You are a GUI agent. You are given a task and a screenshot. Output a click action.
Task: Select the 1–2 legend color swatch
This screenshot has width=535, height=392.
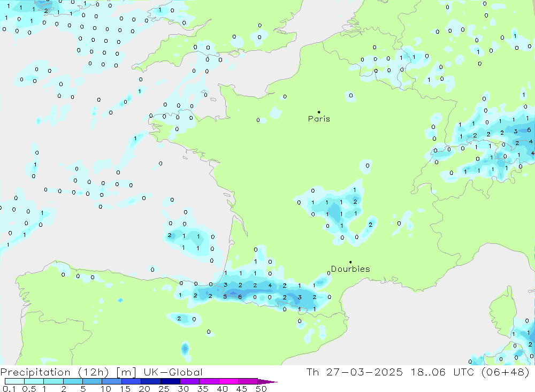point(53,381)
